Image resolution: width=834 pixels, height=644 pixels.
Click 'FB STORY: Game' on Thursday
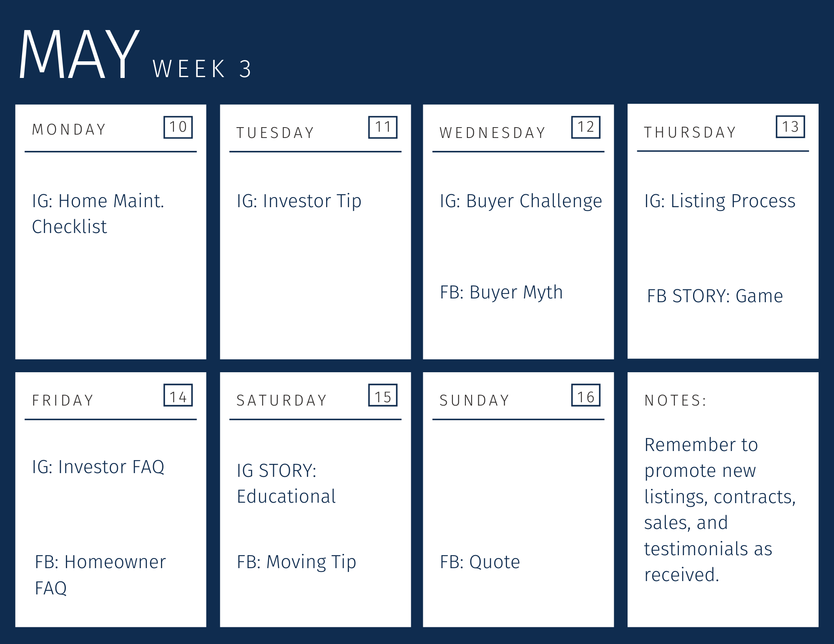pyautogui.click(x=715, y=296)
